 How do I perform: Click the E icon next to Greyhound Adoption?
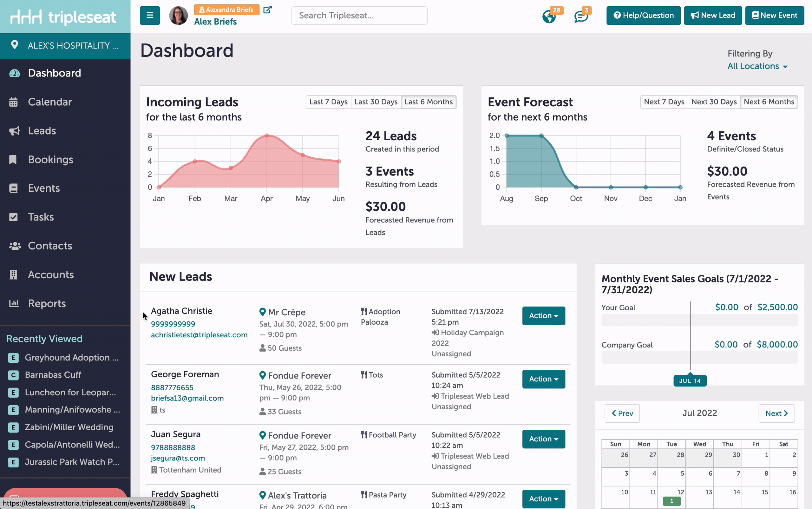pos(13,358)
